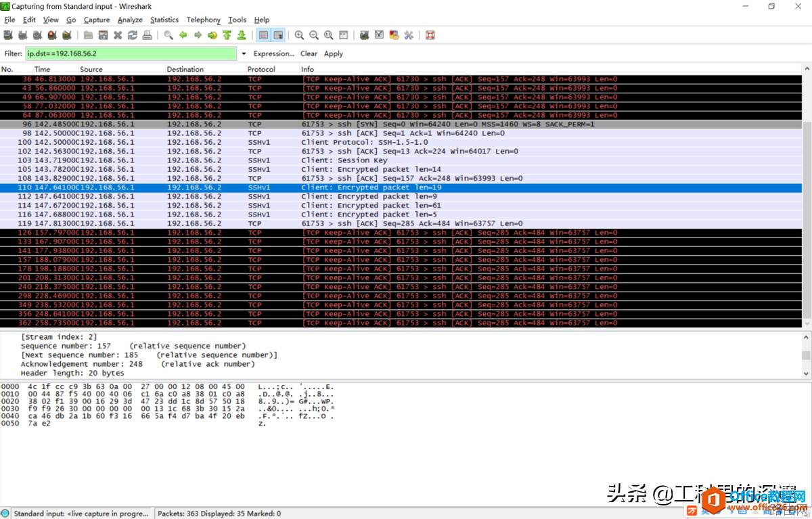Click the Print packets icon
812x519 pixels.
coord(147,35)
